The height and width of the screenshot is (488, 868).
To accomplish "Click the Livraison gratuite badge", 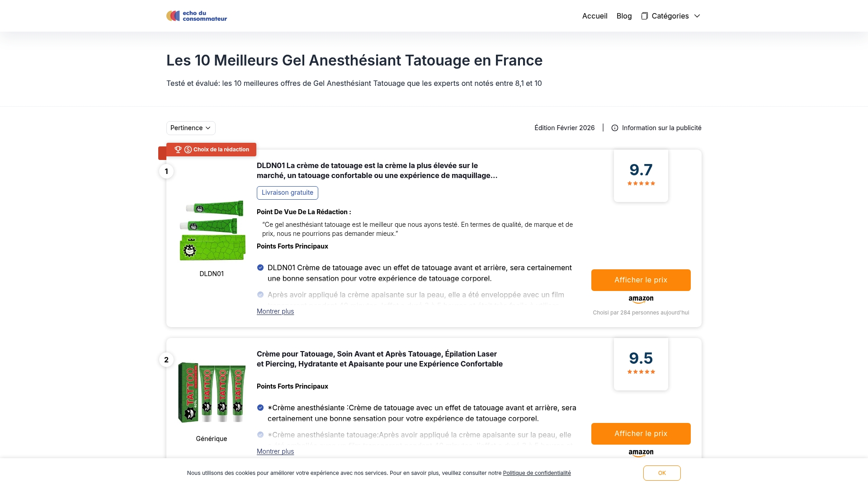I will click(287, 192).
